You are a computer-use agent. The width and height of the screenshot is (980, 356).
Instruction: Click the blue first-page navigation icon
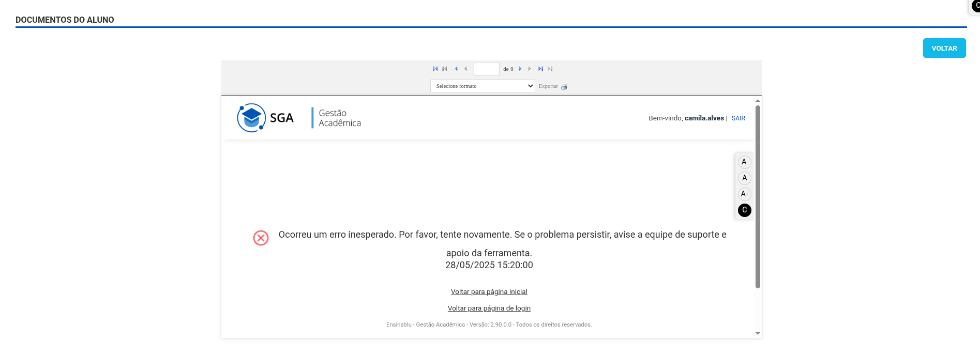pyautogui.click(x=435, y=69)
